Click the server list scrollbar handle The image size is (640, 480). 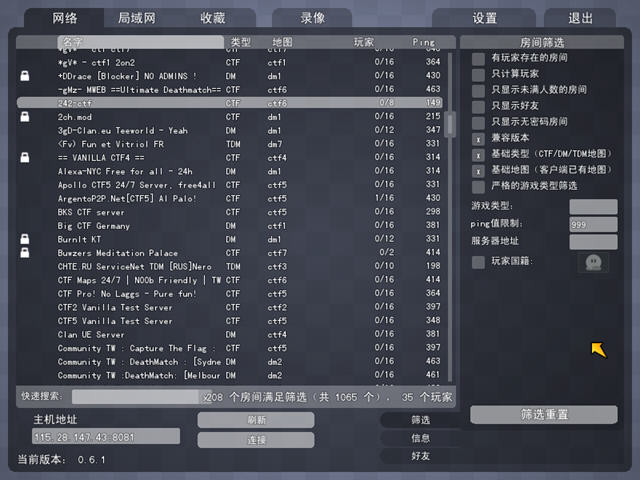pos(450,124)
